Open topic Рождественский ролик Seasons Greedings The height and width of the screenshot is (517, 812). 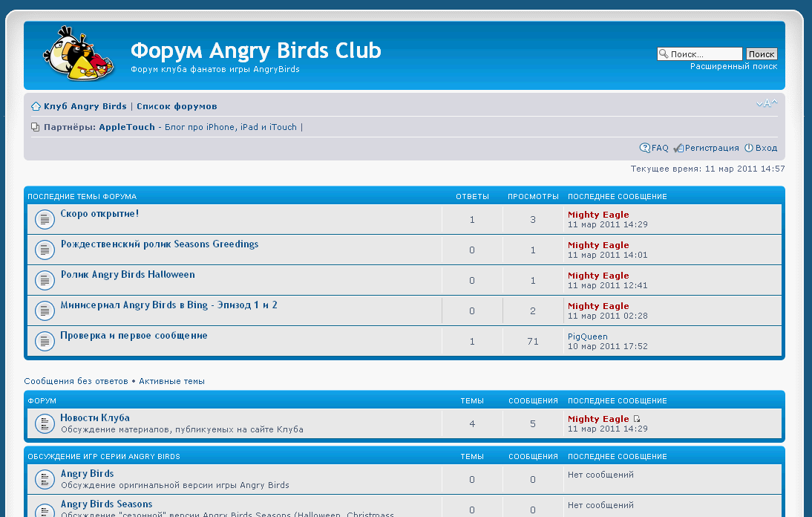pyautogui.click(x=160, y=244)
